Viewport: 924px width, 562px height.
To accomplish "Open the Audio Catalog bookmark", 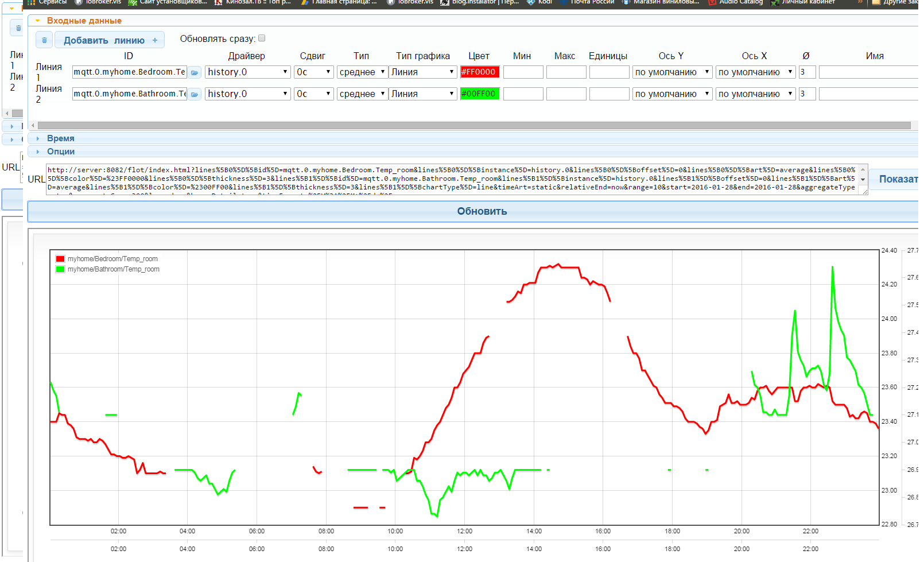I will coord(736,2).
